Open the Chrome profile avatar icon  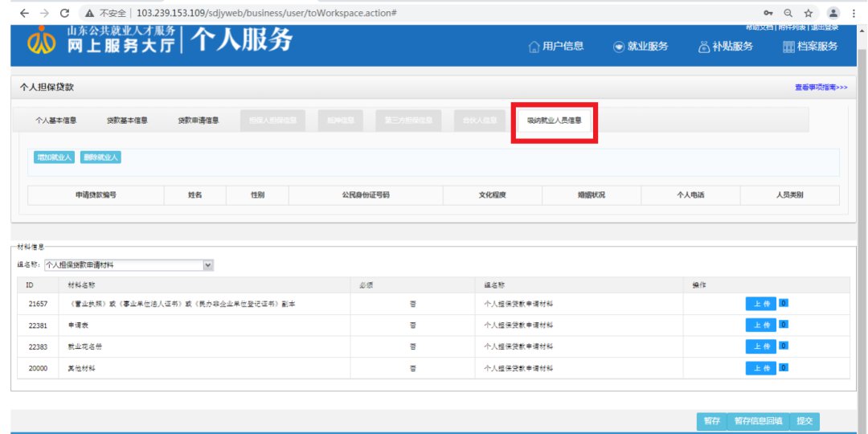[x=833, y=14]
